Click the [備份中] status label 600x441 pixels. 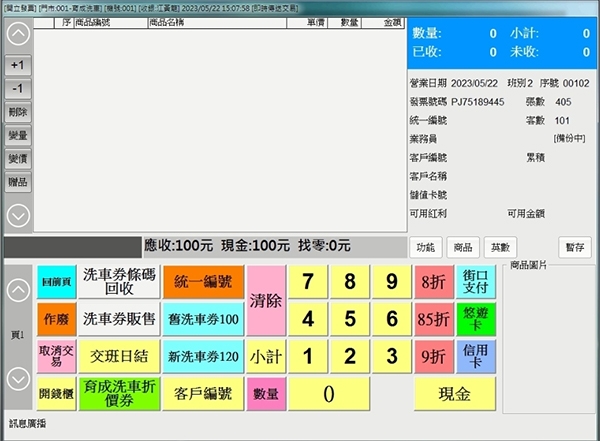569,139
